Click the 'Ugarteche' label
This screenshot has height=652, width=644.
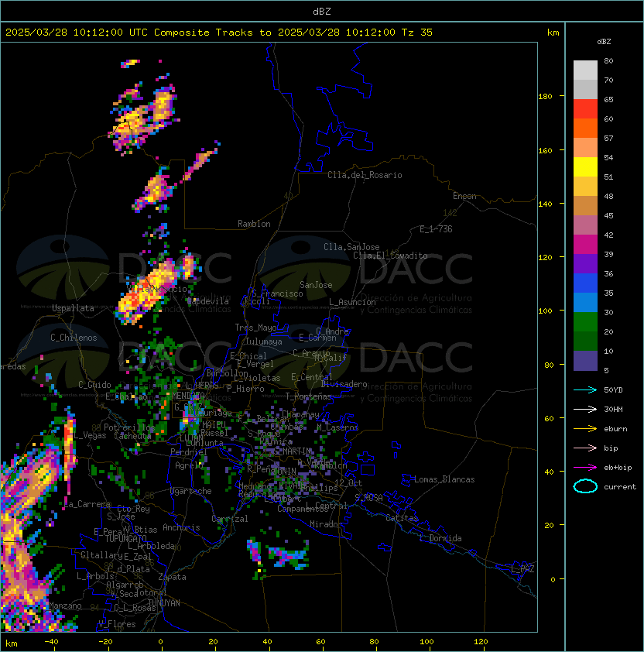[x=191, y=491]
